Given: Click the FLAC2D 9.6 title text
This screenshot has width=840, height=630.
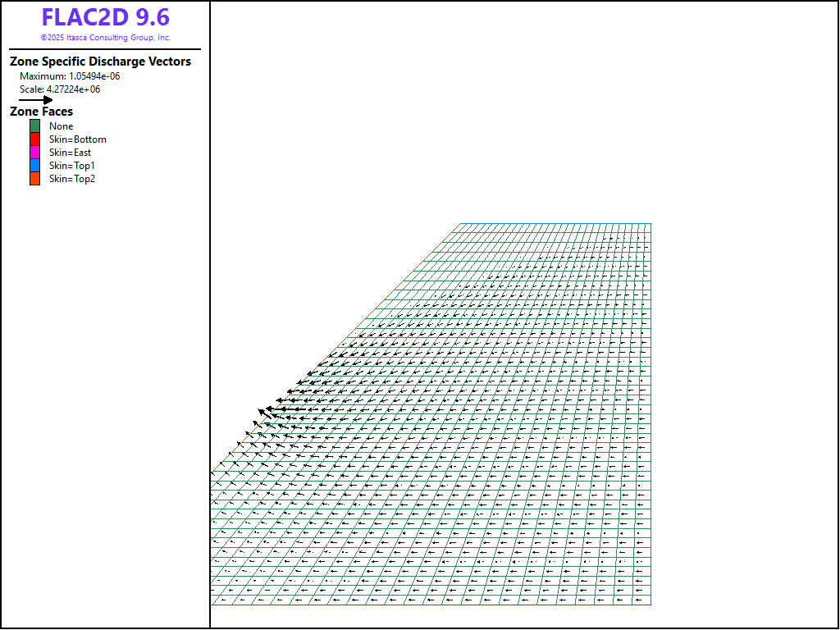Looking at the screenshot, I should tap(105, 18).
